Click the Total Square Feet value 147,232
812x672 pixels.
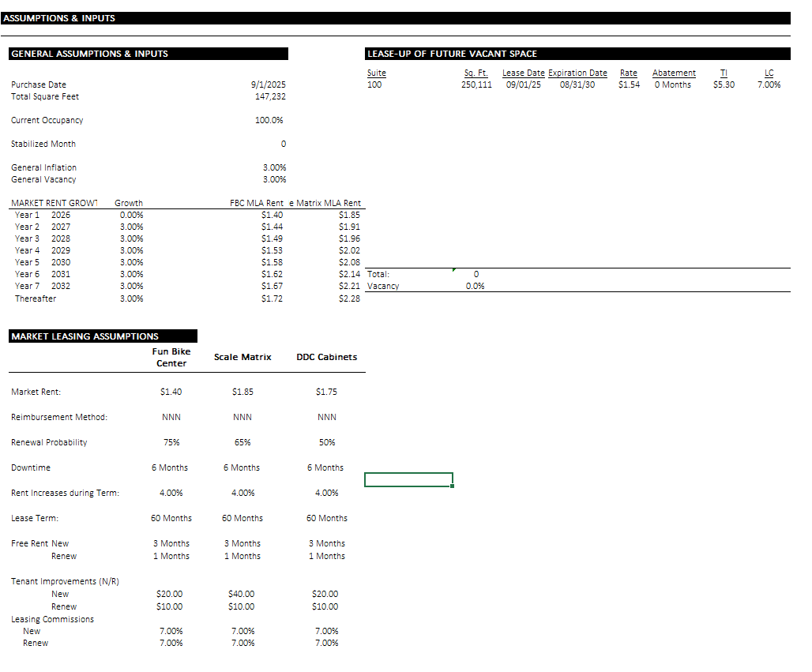pyautogui.click(x=273, y=96)
